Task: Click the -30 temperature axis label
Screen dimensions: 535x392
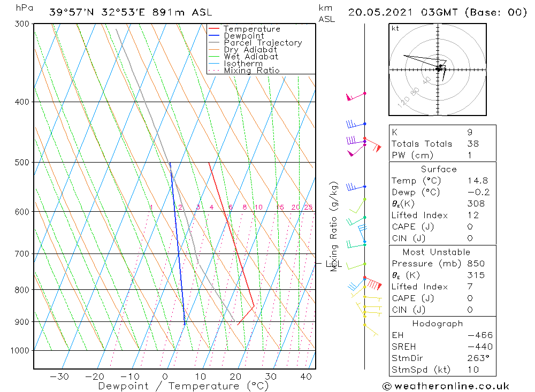Action: coord(59,376)
